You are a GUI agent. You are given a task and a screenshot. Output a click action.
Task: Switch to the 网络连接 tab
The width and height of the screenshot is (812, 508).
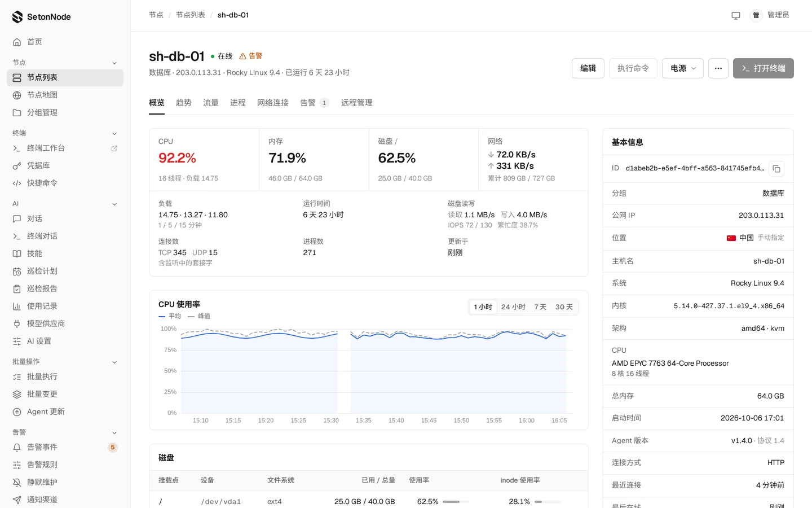(273, 103)
